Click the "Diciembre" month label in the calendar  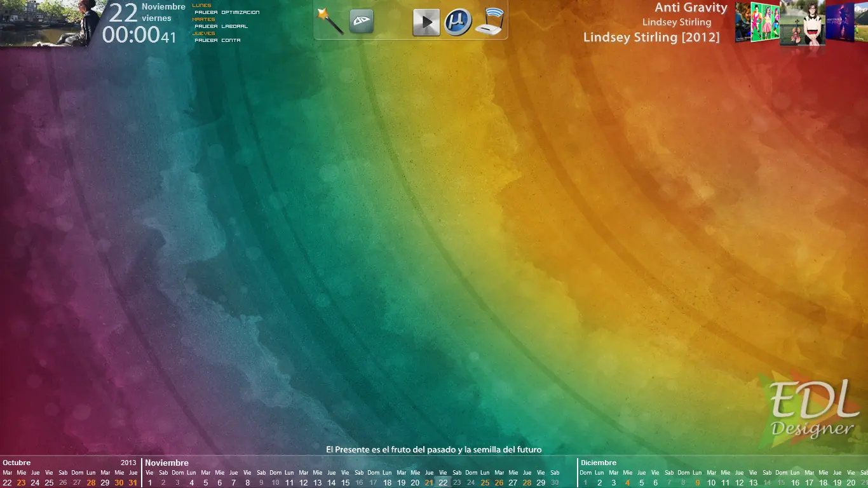[x=599, y=463]
